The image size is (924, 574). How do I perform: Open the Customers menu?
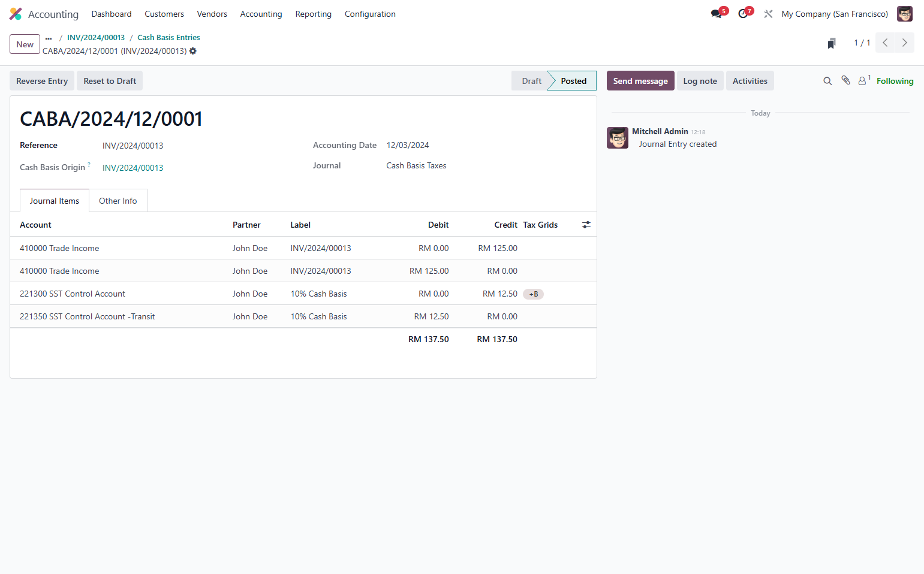164,14
